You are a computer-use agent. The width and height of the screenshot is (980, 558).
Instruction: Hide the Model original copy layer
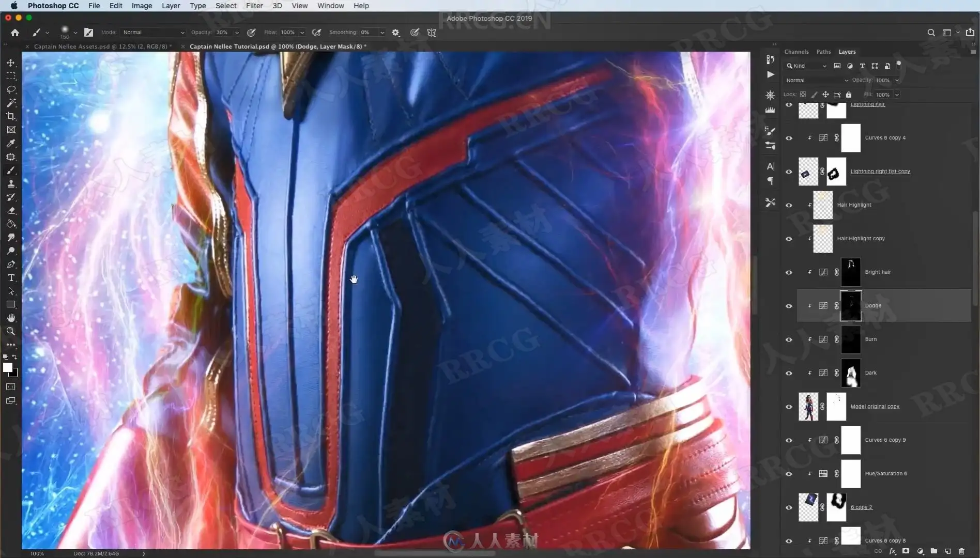[x=789, y=407]
